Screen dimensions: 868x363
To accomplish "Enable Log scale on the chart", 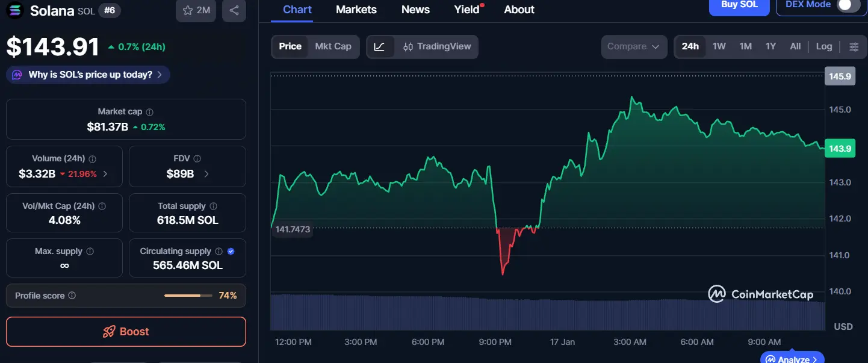I will (823, 46).
